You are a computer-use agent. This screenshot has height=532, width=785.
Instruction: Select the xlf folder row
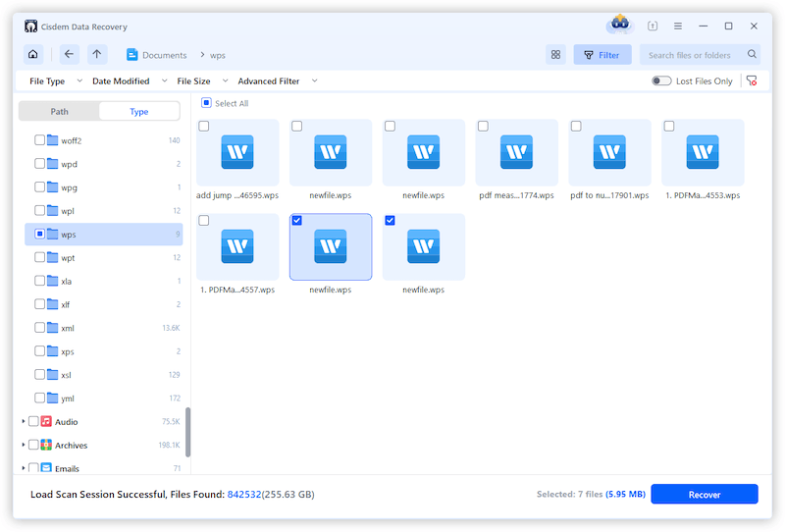point(104,304)
